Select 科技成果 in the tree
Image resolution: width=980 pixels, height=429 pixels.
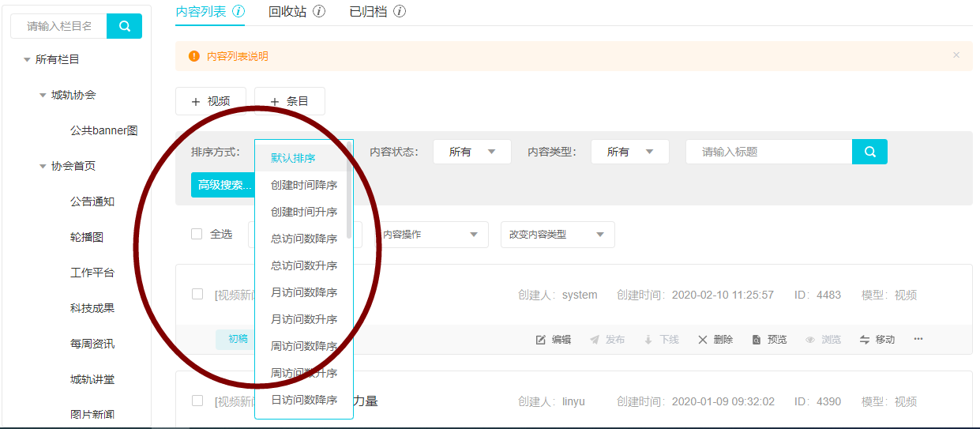tap(92, 308)
